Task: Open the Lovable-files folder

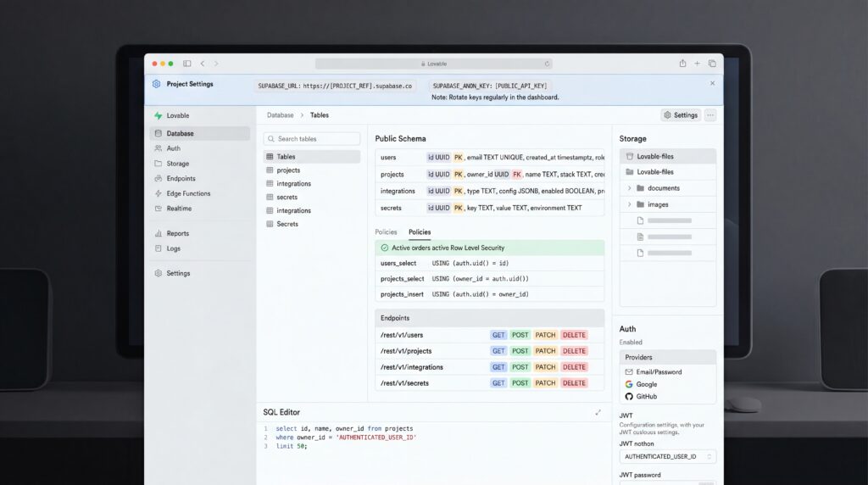Action: tap(668, 171)
